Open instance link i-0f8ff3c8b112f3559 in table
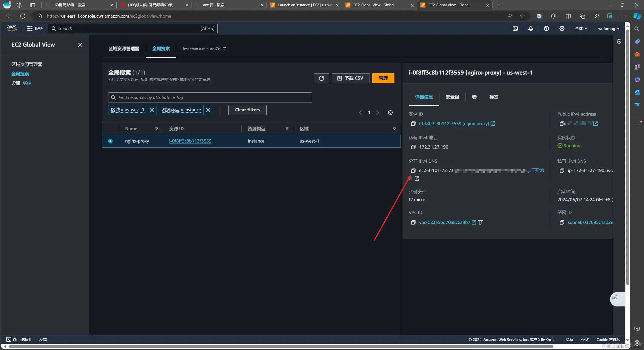 click(x=190, y=141)
